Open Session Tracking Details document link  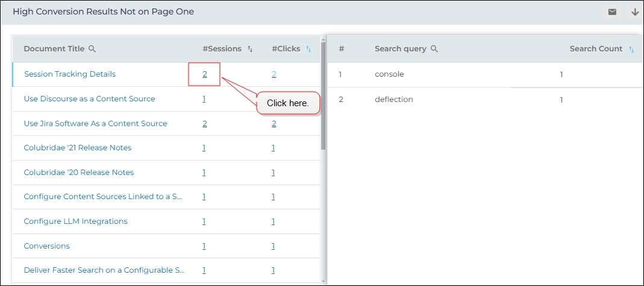coord(70,74)
